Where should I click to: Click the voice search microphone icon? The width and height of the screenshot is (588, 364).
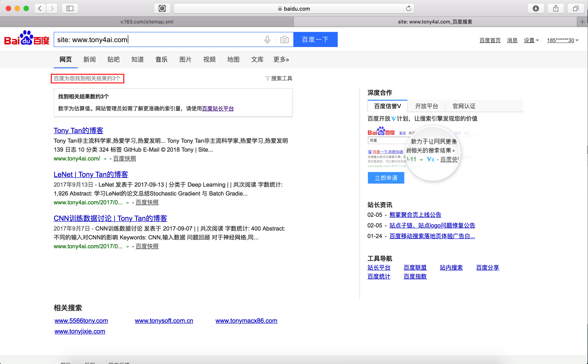click(x=267, y=39)
